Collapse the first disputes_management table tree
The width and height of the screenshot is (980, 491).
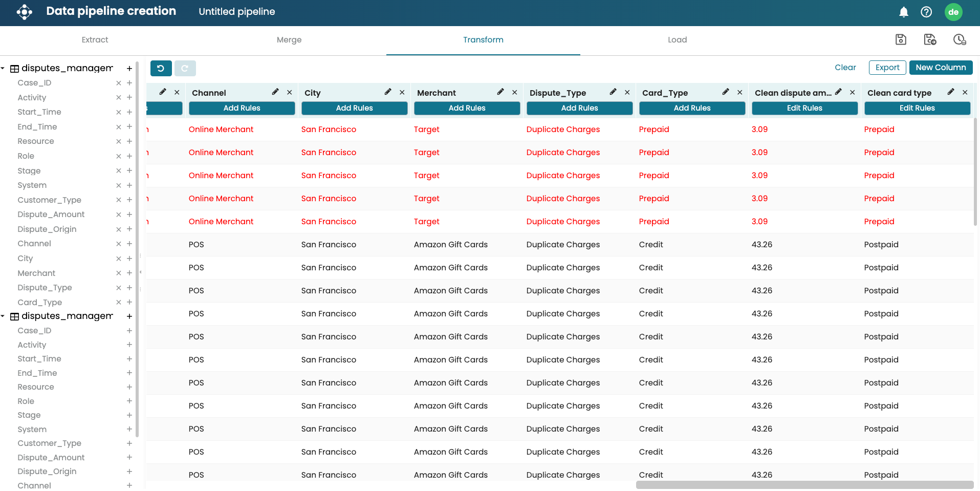pos(3,68)
